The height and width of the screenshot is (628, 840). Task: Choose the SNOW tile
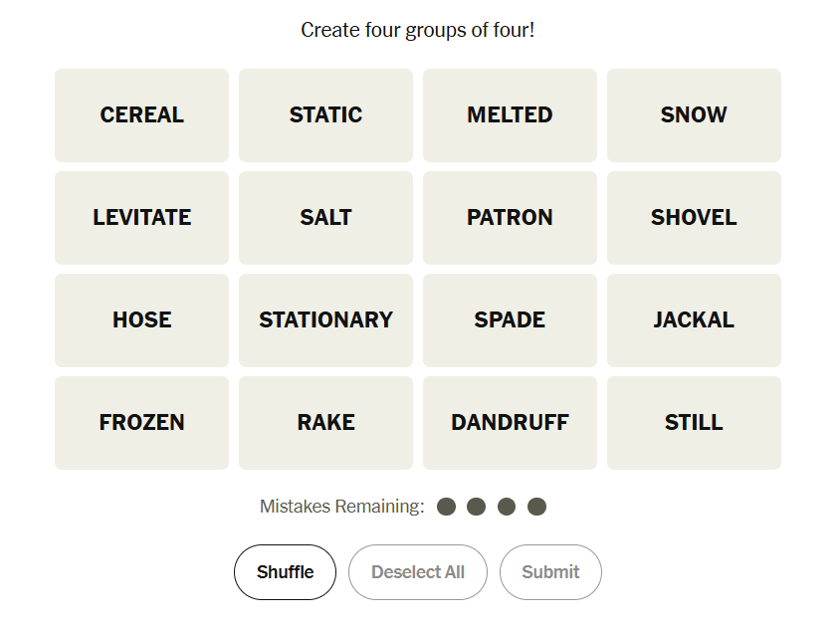pos(694,115)
